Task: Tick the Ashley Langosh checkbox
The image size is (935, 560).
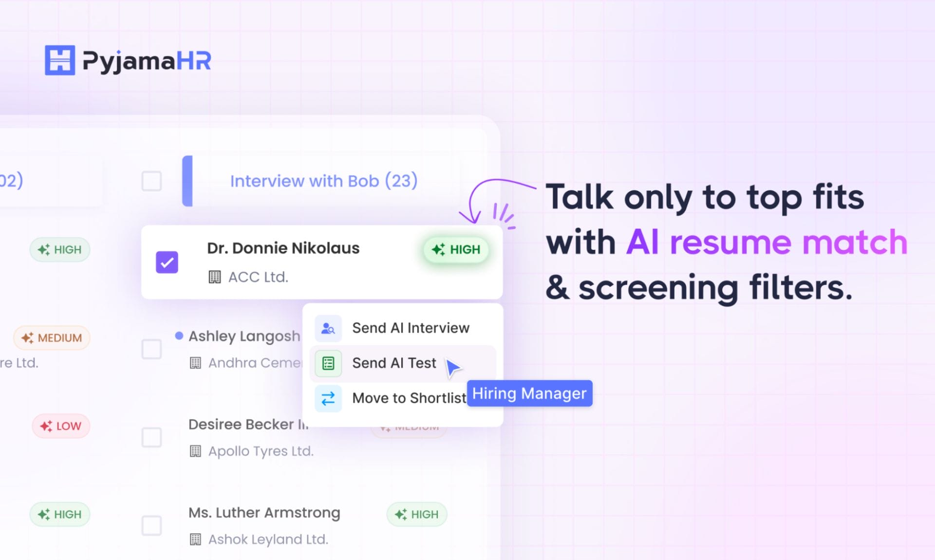Action: point(151,349)
